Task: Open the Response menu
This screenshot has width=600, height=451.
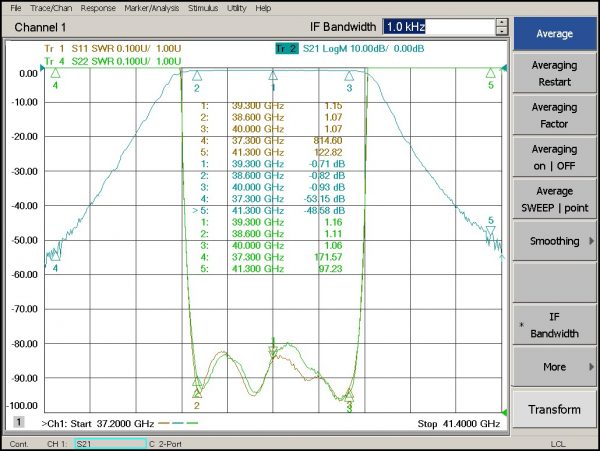Action: [x=98, y=8]
